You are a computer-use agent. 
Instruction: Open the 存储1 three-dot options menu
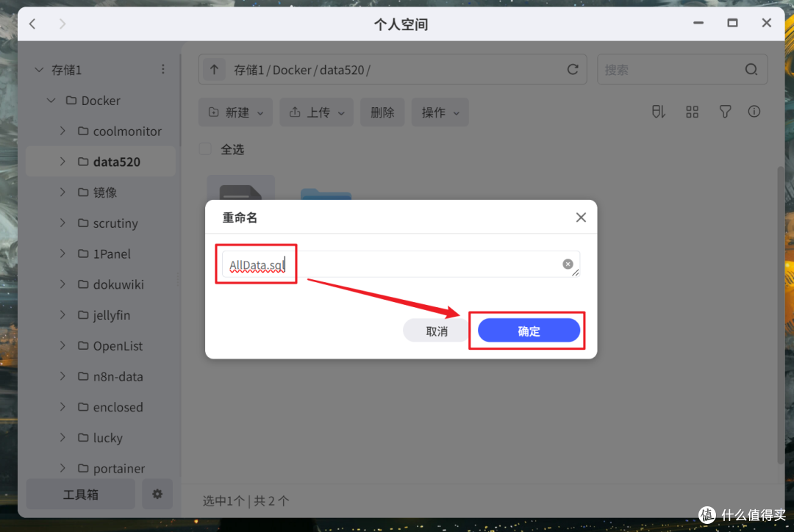(163, 69)
